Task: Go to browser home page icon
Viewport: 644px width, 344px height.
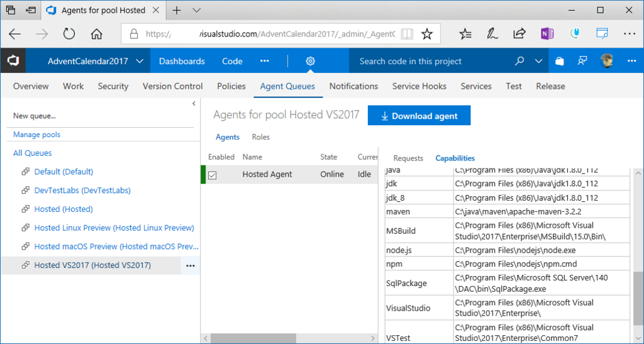Action: coord(96,34)
